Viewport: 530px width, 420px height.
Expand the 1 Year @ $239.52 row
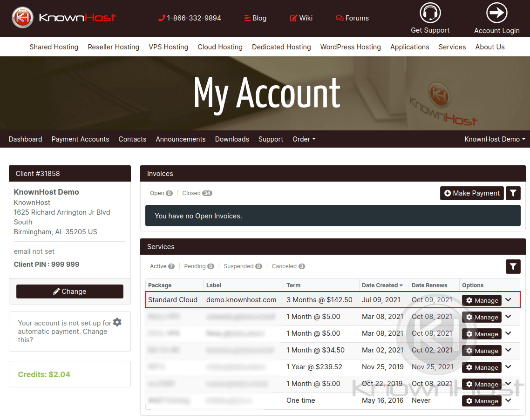coord(509,367)
